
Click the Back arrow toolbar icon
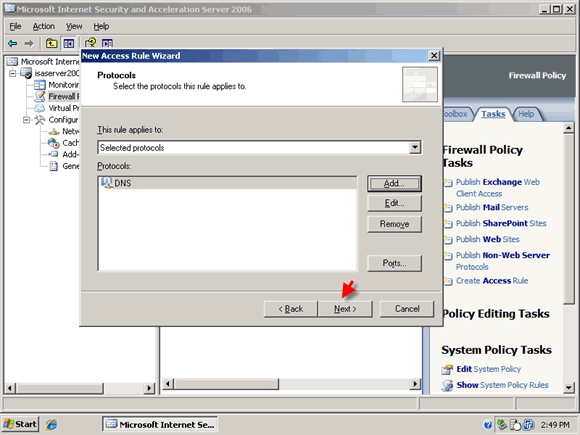pyautogui.click(x=13, y=44)
